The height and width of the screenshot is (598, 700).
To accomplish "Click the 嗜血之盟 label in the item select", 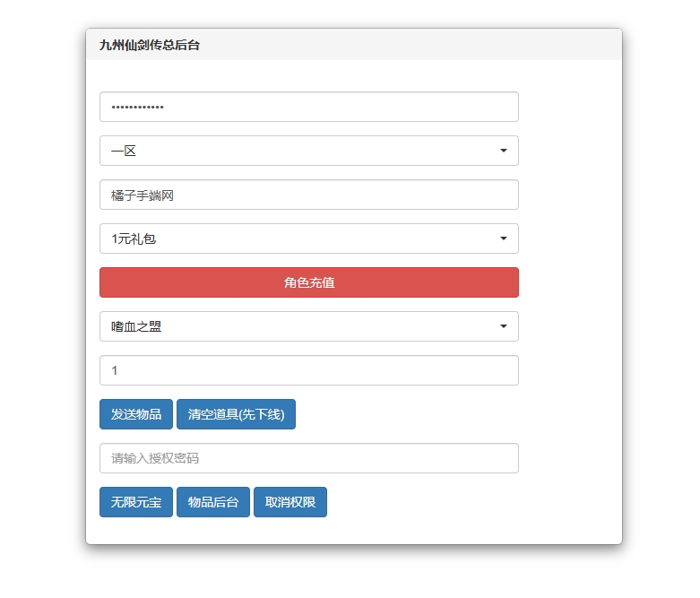I will pyautogui.click(x=136, y=327).
